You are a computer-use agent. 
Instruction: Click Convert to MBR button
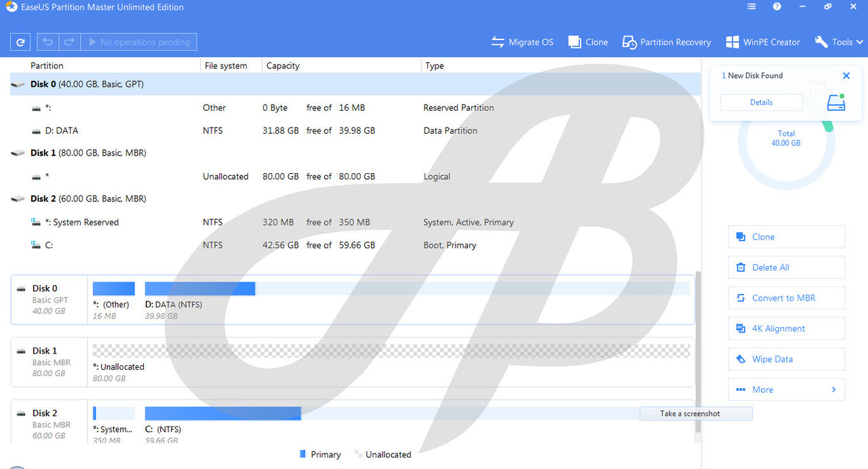(x=786, y=298)
